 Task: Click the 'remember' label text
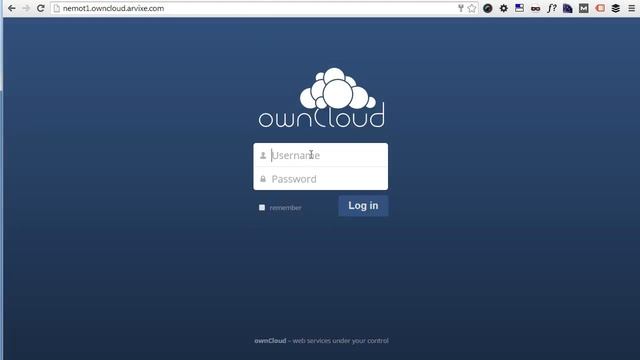click(x=285, y=208)
